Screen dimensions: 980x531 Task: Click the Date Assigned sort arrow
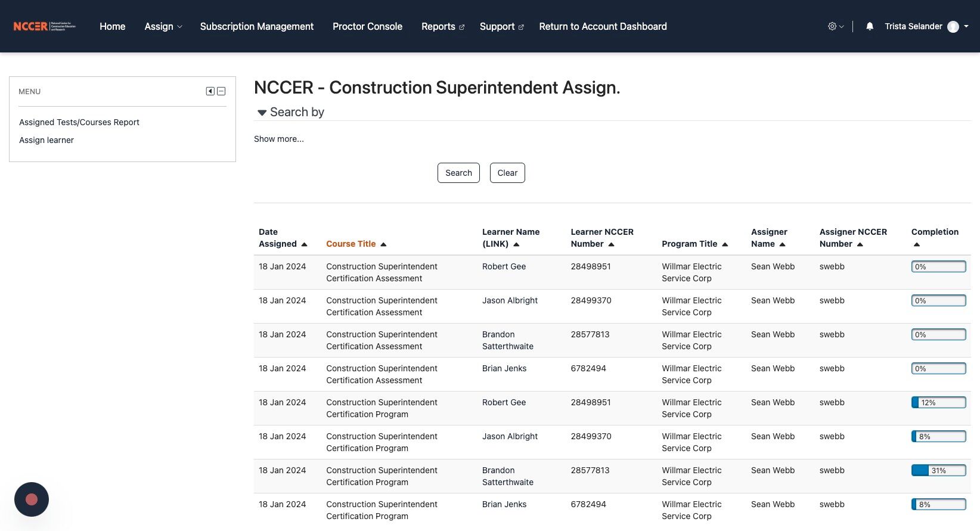304,244
